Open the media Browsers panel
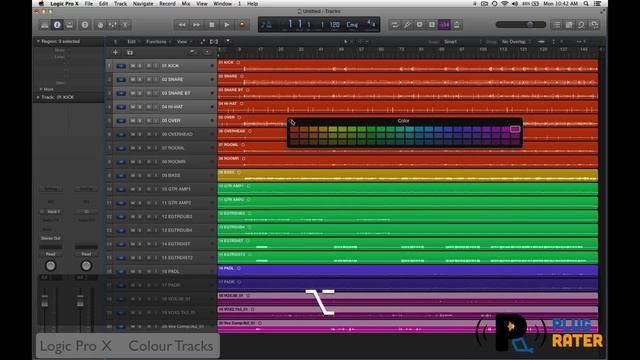Screen dimensions: 640x360 [595, 25]
